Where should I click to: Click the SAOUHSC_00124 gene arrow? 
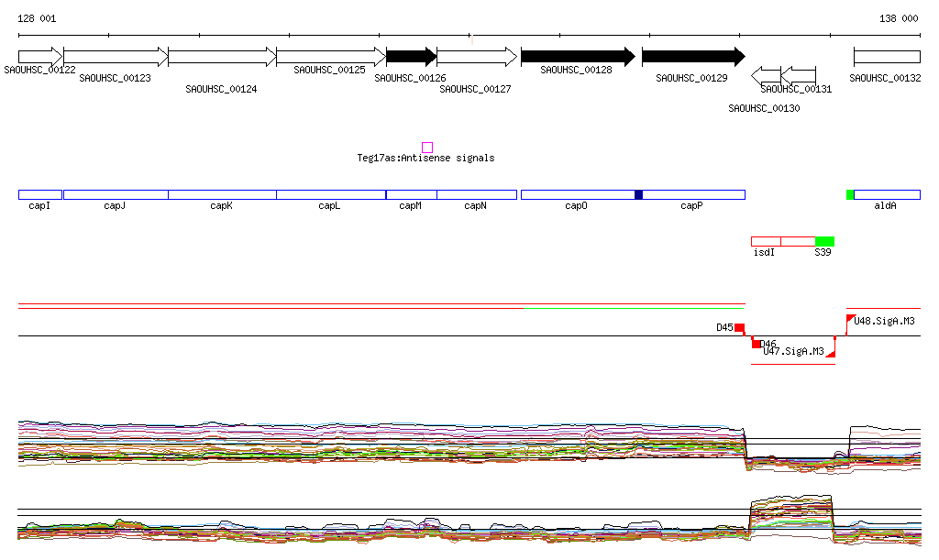click(222, 57)
